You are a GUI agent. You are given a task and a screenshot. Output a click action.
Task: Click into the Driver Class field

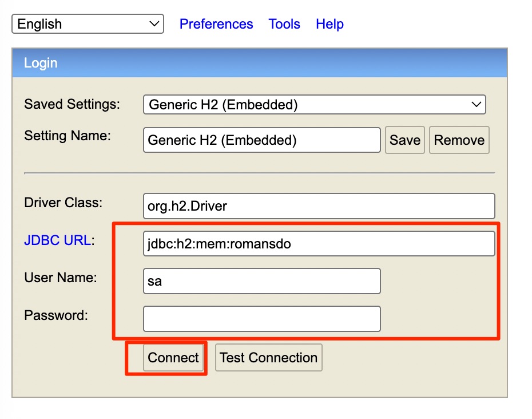[x=319, y=206]
